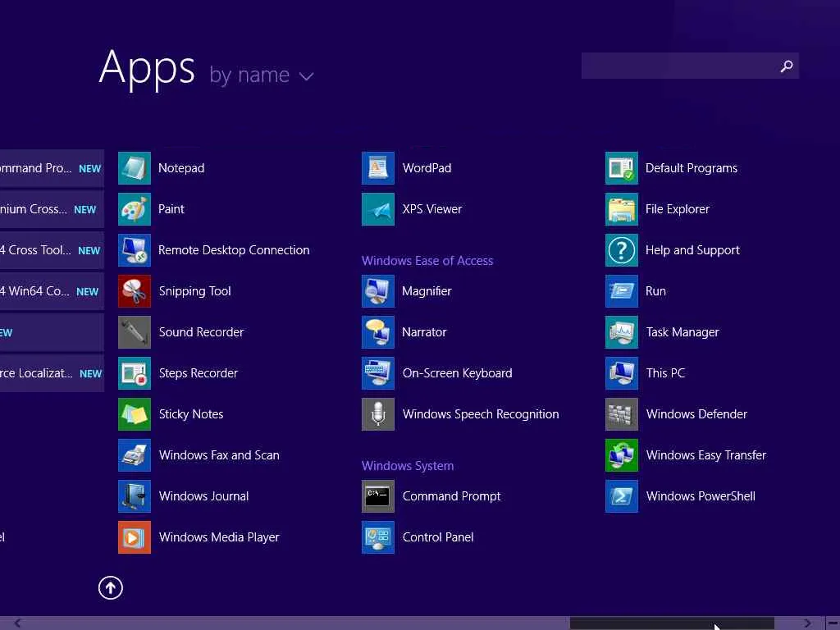
Task: Click the Windows Ease of Access group header
Action: (427, 261)
